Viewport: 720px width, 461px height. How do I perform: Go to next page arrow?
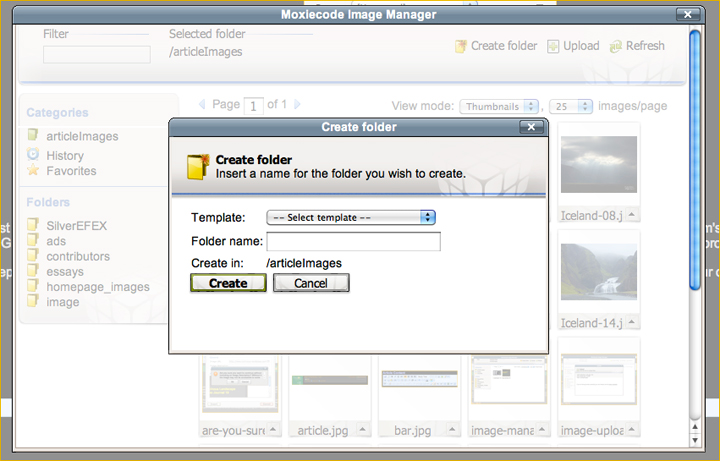tap(297, 105)
